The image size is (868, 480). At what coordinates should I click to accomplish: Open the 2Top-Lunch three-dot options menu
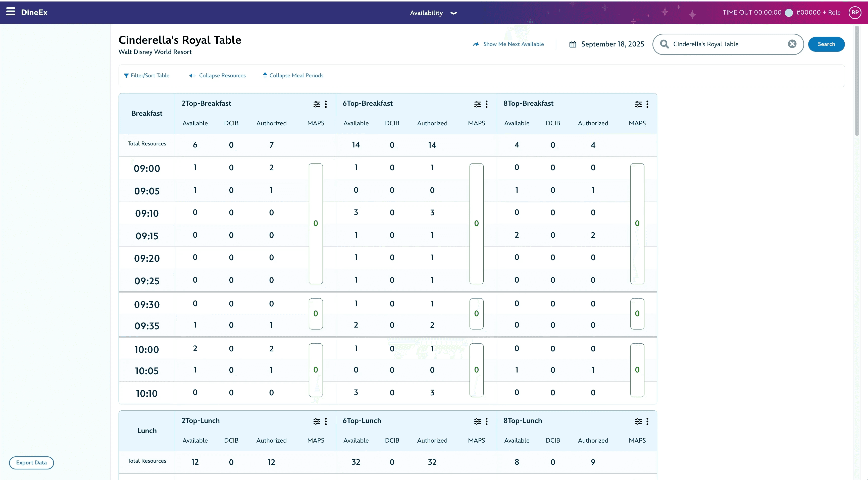pos(326,421)
